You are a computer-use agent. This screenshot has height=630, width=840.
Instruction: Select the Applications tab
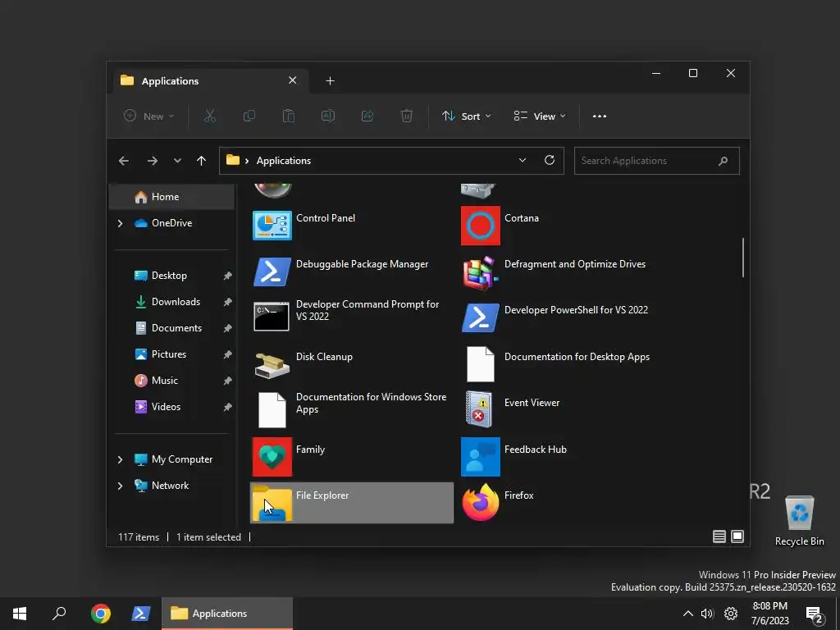point(211,81)
